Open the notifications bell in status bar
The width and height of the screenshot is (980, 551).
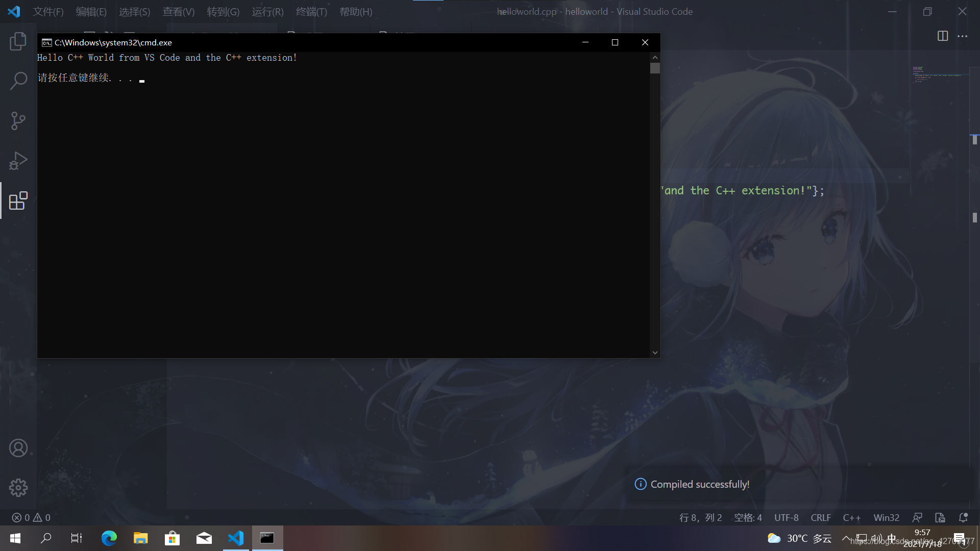pos(963,517)
